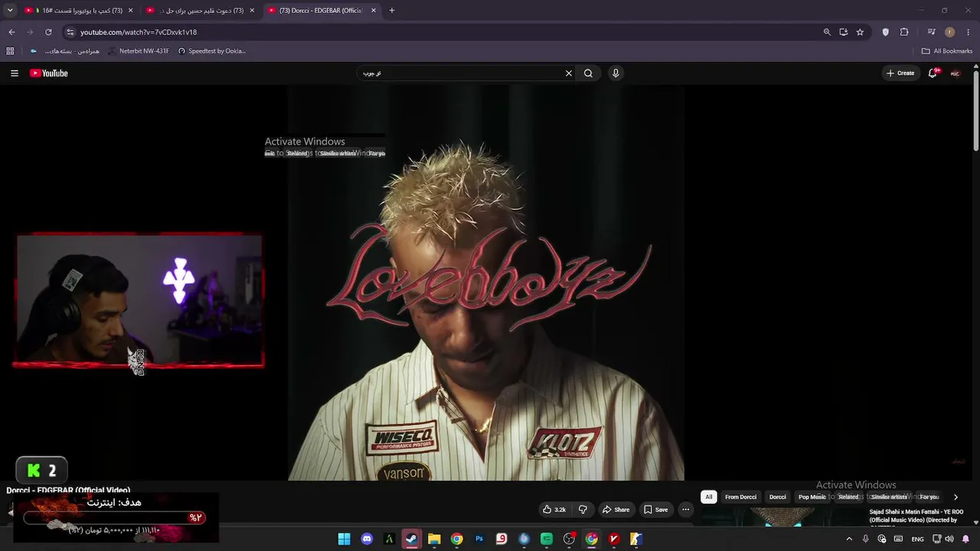Image resolution: width=980 pixels, height=551 pixels.
Task: Bookmark this page with the star
Action: pos(861,32)
